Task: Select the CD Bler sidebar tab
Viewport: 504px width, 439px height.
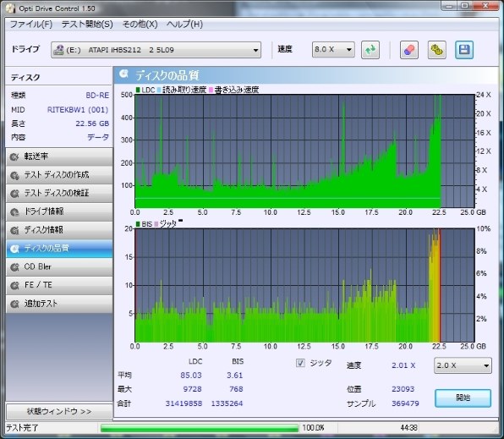Action: pos(59,266)
